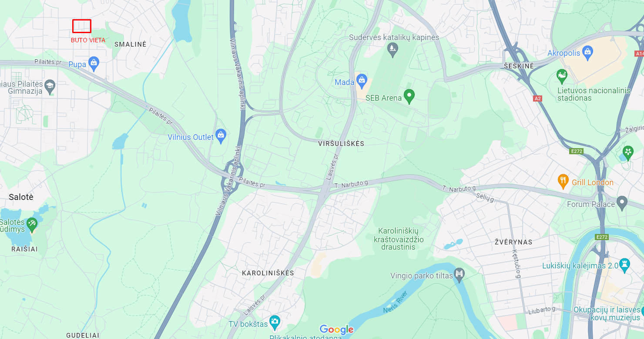This screenshot has height=339, width=644.
Task: Select the Vilnius Outlet shopping icon
Action: pos(221,136)
